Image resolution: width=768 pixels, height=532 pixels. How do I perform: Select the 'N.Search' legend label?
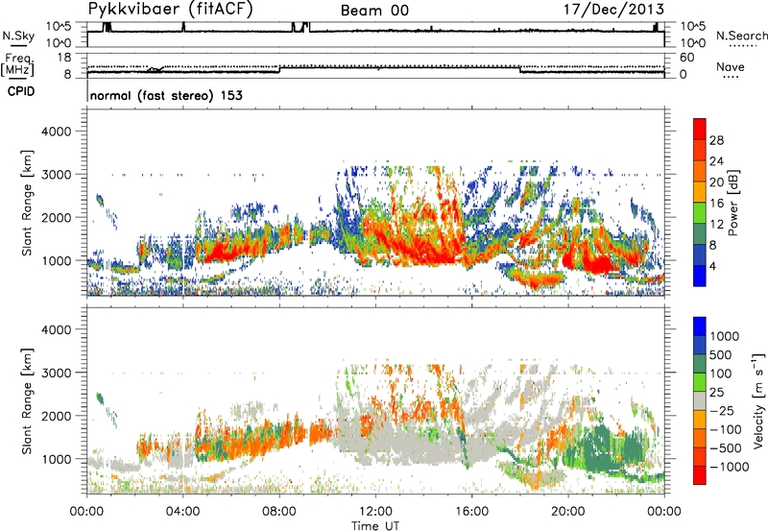(741, 36)
